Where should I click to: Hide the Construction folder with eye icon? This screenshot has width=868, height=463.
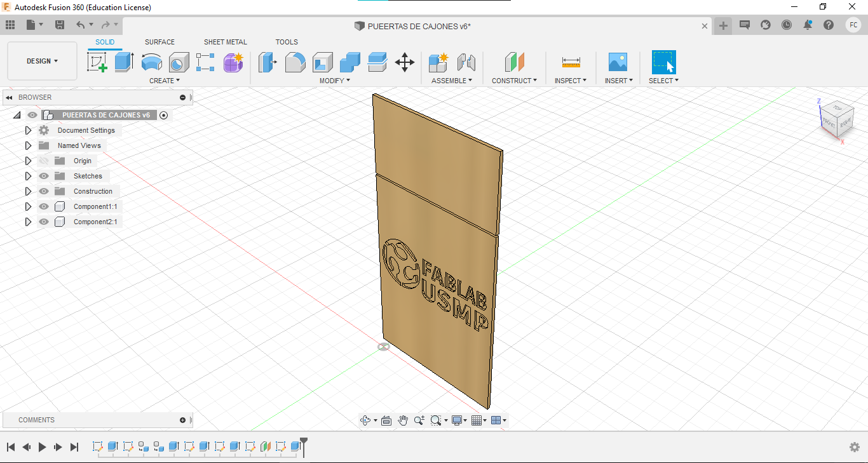(x=44, y=191)
